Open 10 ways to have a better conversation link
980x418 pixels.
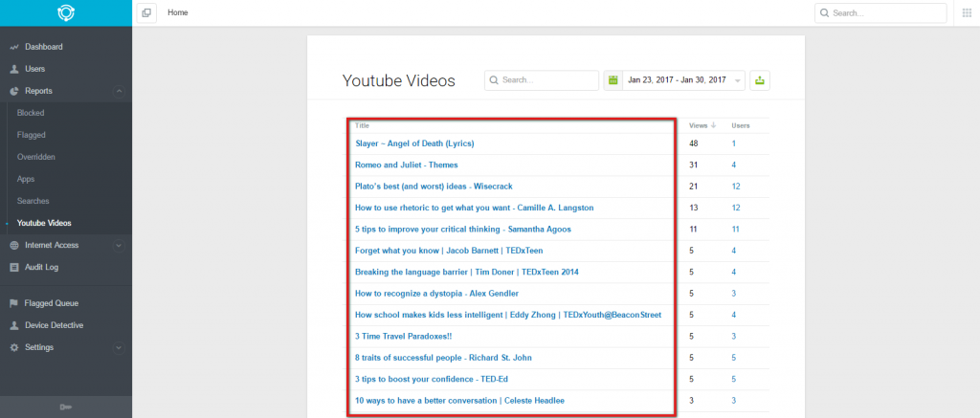(x=460, y=401)
